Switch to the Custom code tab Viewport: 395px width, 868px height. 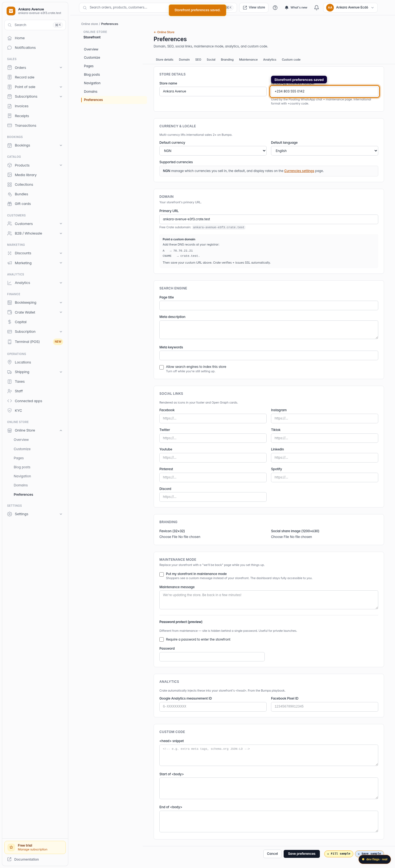click(x=291, y=60)
